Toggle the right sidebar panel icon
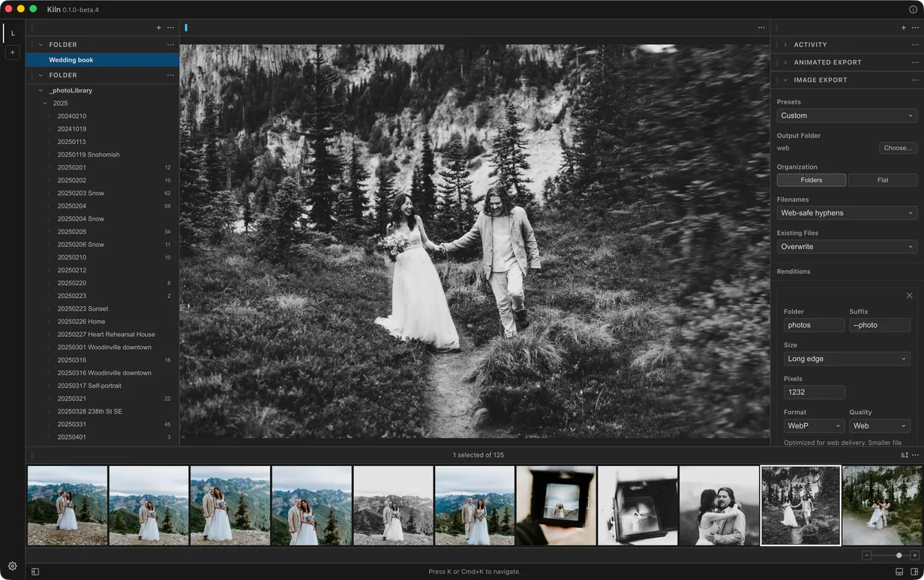Screen dimensions: 924x580 [x=914, y=572]
